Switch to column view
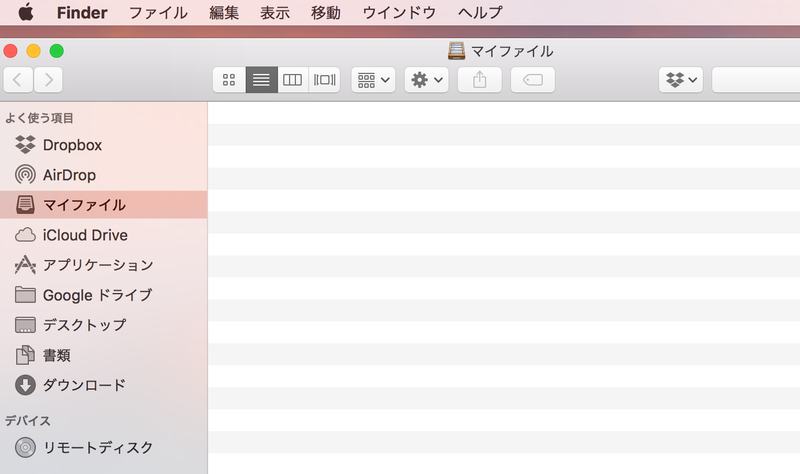 (292, 80)
